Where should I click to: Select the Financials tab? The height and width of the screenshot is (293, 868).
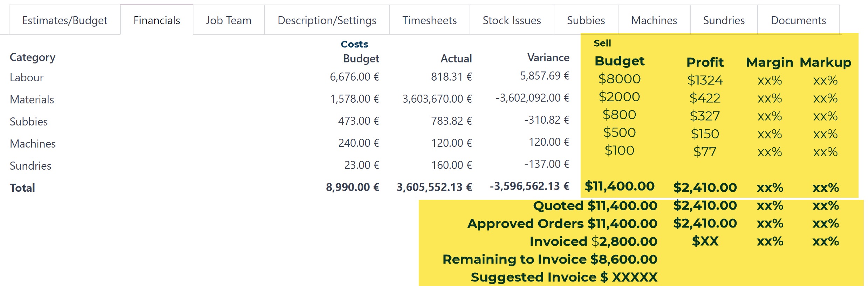click(157, 20)
